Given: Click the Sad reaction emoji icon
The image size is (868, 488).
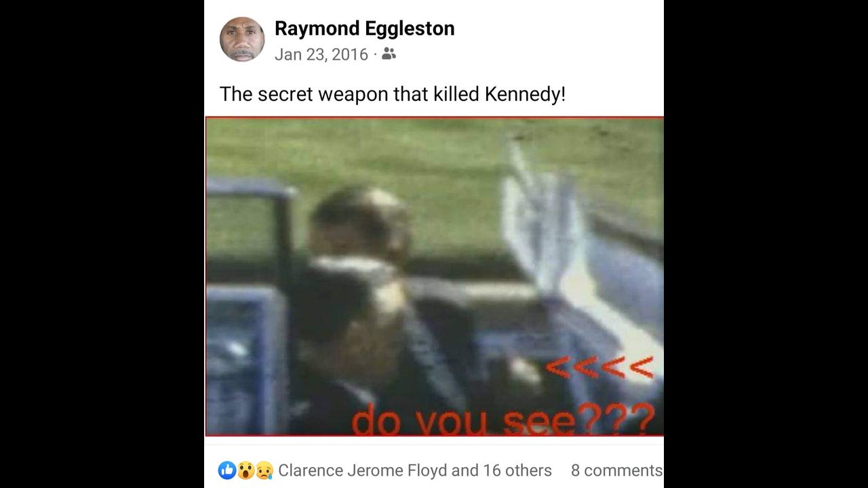Looking at the screenshot, I should pos(264,470).
